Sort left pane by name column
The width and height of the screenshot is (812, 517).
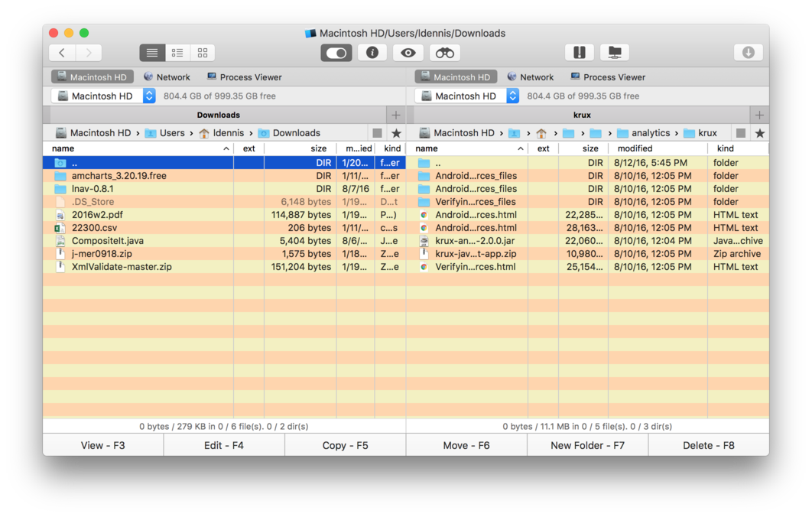(138, 148)
